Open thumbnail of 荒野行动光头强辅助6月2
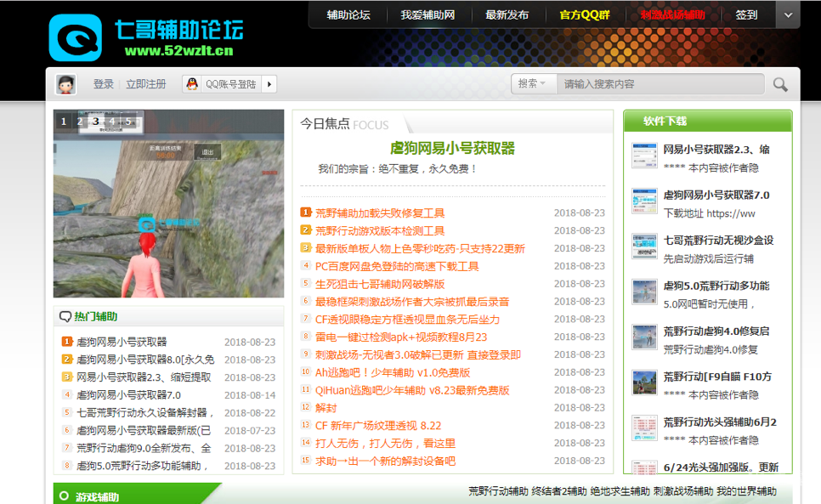 click(644, 428)
